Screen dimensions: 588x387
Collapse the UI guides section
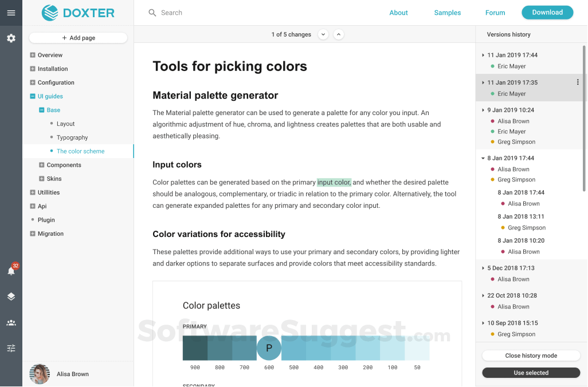[33, 96]
